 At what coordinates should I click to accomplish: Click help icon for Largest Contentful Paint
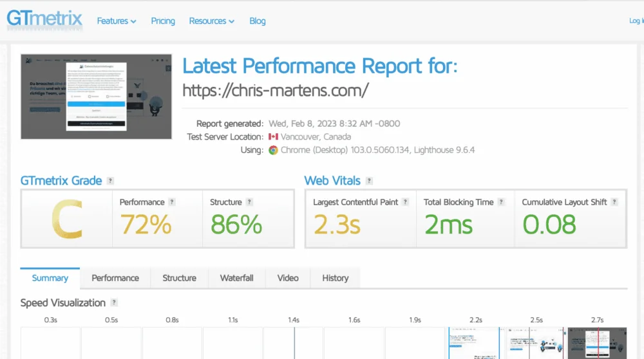tap(406, 202)
